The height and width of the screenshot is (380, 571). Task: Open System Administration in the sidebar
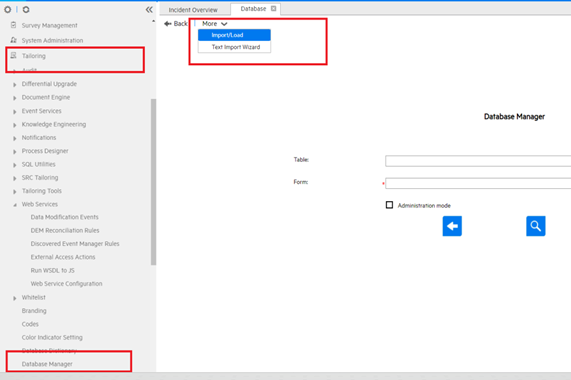coord(52,40)
